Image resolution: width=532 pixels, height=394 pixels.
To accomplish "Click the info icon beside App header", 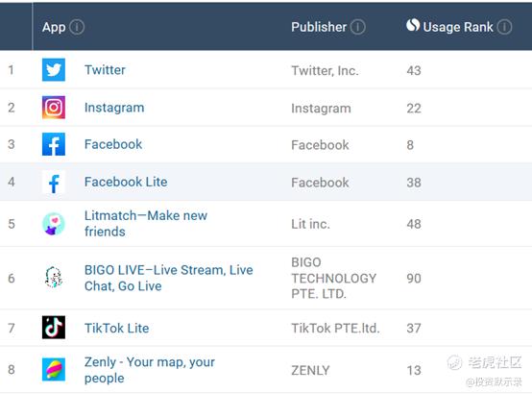I will 77,27.
